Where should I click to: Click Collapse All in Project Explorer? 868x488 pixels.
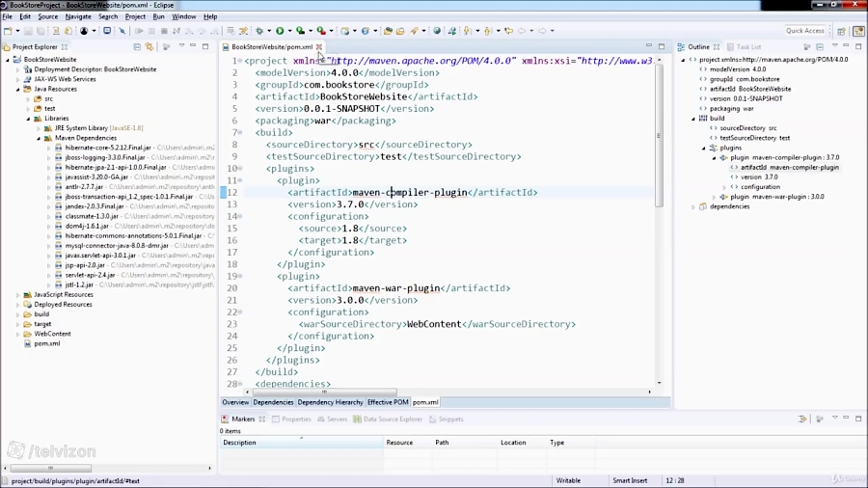[137, 47]
